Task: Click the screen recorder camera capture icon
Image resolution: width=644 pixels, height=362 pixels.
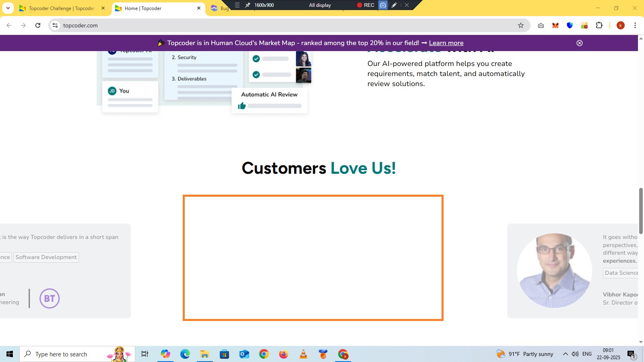Action: pyautogui.click(x=383, y=5)
